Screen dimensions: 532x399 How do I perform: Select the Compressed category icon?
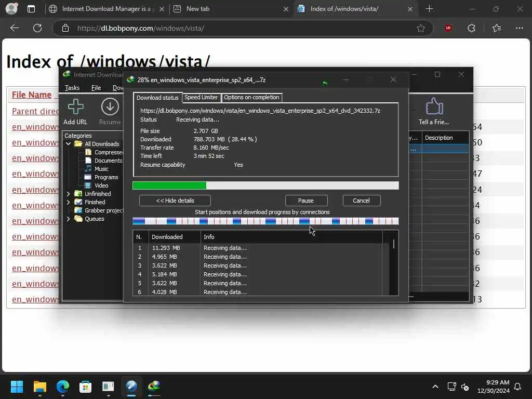(88, 152)
